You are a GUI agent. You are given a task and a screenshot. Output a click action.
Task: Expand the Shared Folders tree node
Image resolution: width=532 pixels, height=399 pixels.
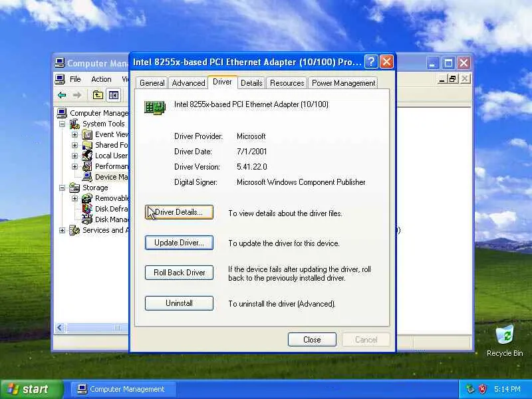click(x=74, y=146)
